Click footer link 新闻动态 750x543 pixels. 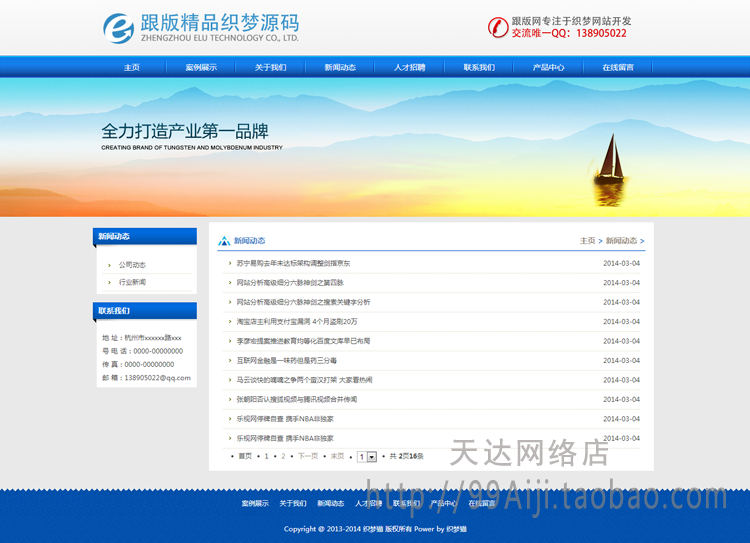point(331,503)
